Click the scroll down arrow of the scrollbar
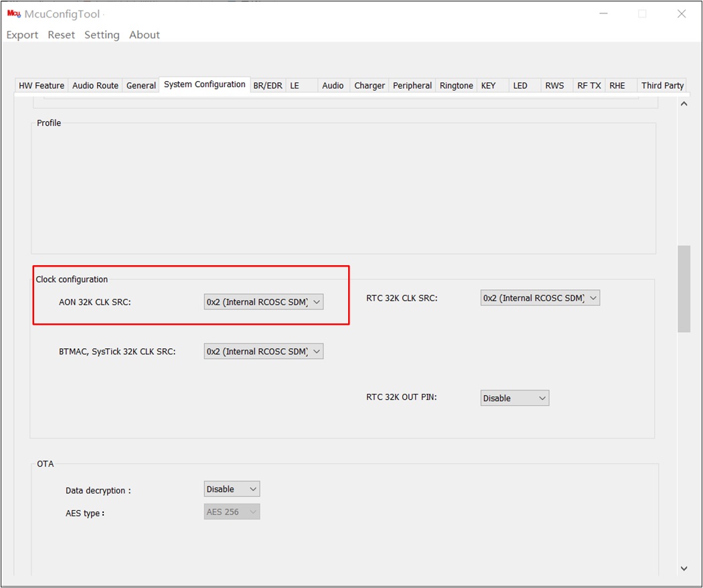The width and height of the screenshot is (703, 588). [x=684, y=569]
